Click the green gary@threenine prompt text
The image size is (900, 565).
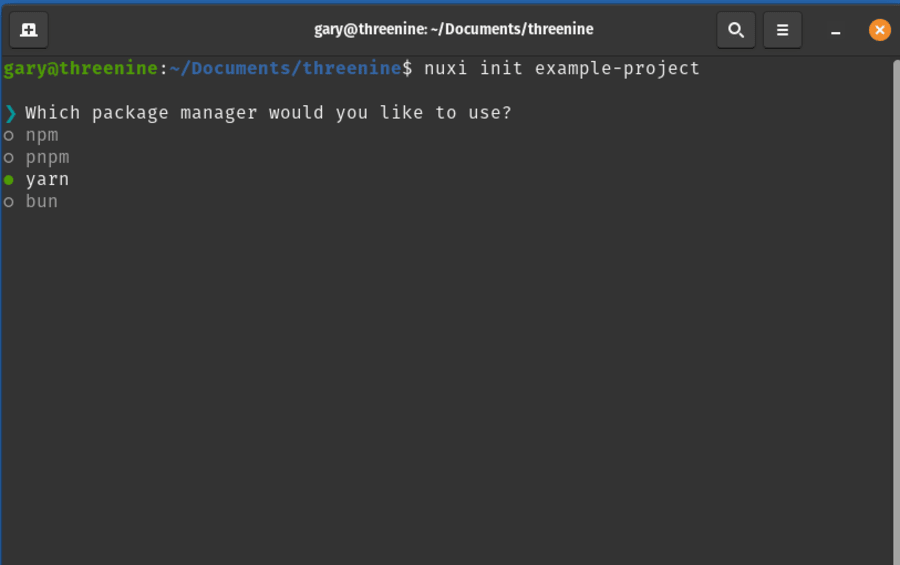click(x=80, y=69)
